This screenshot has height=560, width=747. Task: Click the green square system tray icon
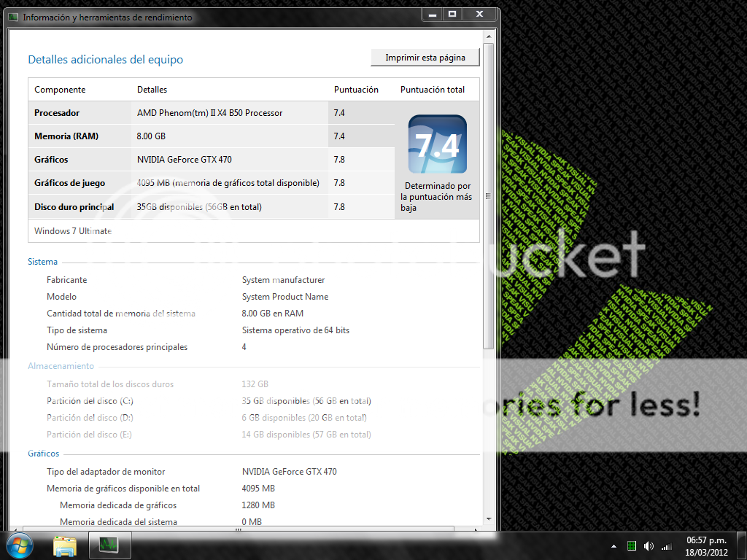click(x=632, y=546)
